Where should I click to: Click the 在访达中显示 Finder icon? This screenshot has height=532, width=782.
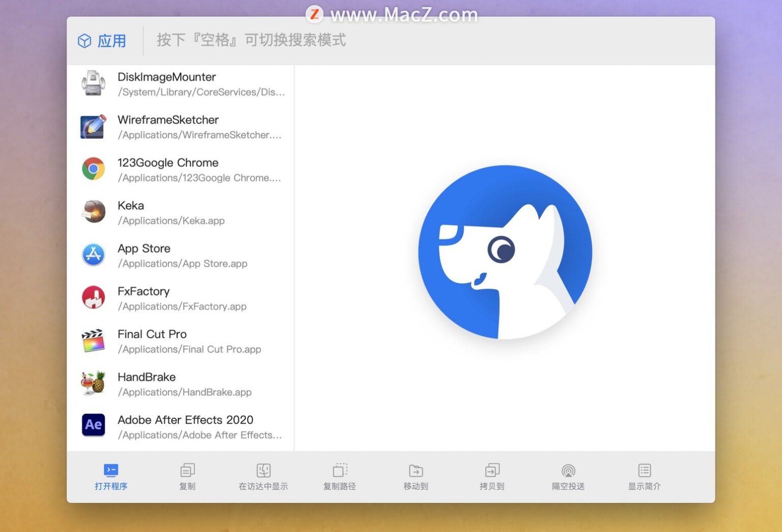click(x=263, y=470)
